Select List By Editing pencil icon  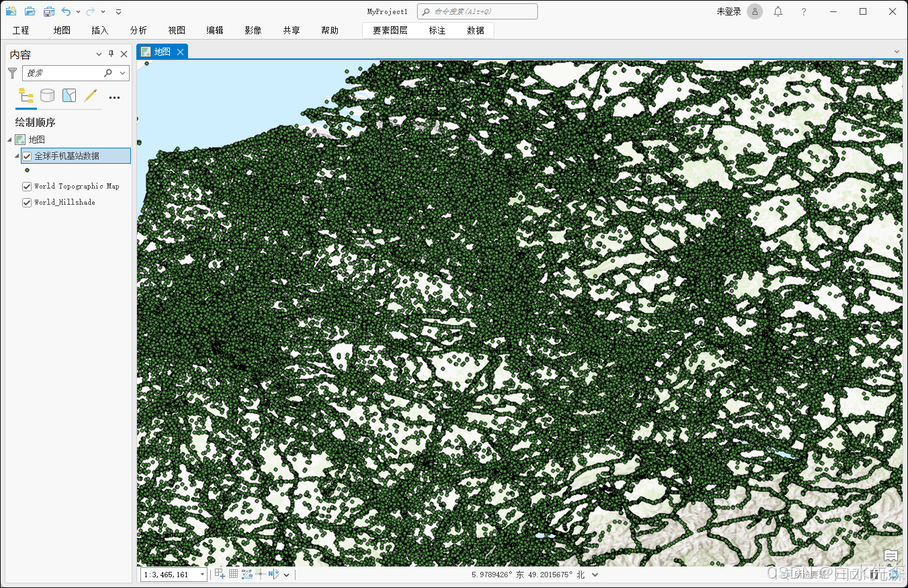point(91,95)
